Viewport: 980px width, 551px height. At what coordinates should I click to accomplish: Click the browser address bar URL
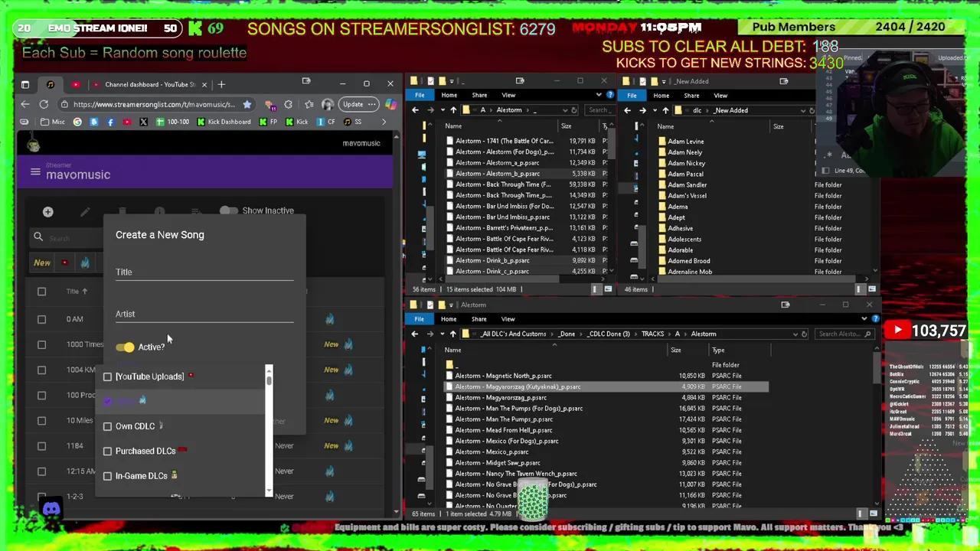tap(153, 104)
